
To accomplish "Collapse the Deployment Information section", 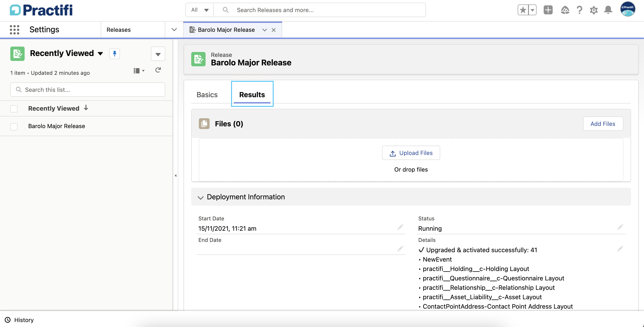I will (x=200, y=198).
